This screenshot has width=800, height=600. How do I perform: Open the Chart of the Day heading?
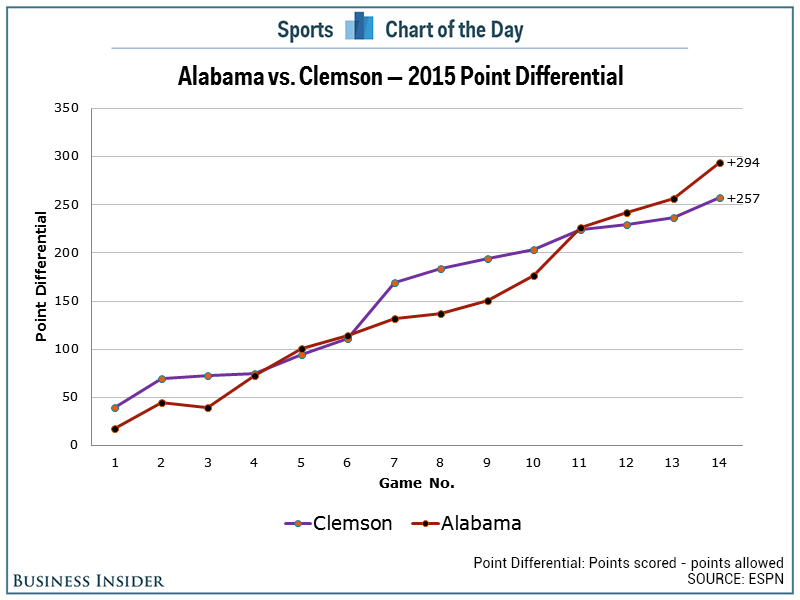[454, 29]
